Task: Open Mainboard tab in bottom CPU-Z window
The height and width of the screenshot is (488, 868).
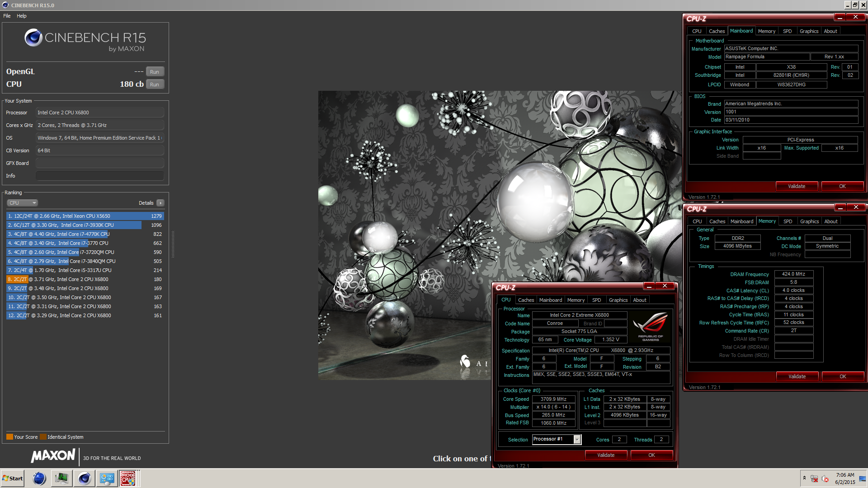Action: (x=551, y=300)
